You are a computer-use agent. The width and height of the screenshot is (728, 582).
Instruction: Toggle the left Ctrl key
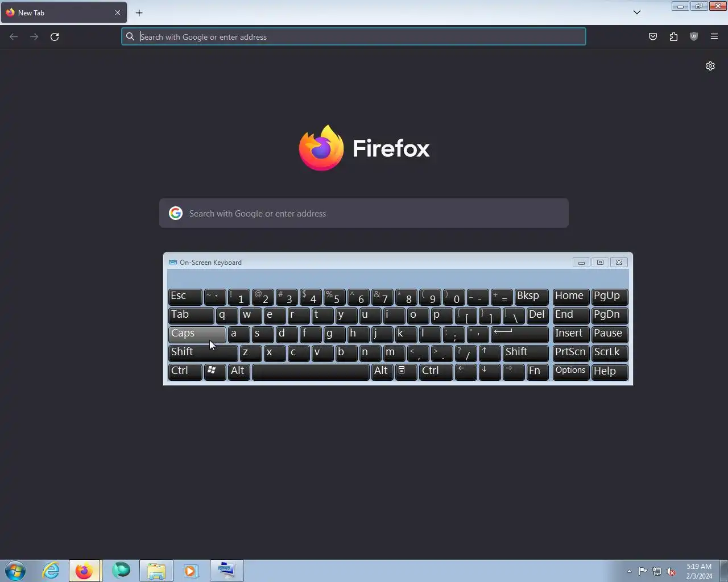(x=185, y=371)
